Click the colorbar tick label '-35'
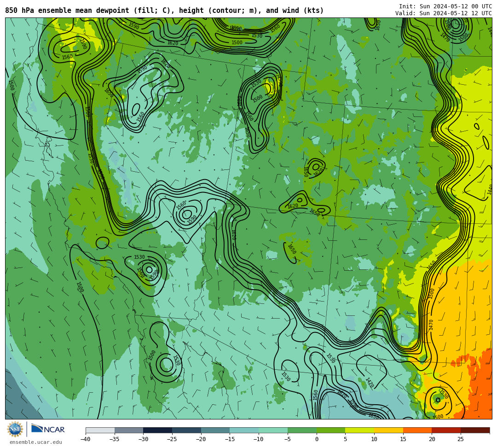Viewport: 497px width, 448px height. tap(115, 439)
